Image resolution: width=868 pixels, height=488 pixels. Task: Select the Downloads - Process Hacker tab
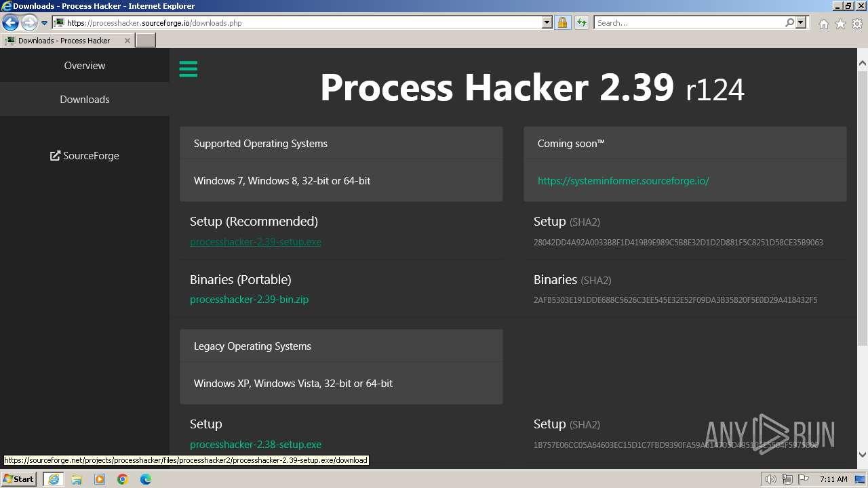67,41
